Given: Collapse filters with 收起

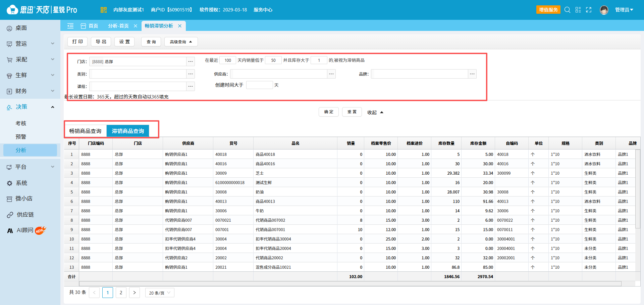Looking at the screenshot, I should click(x=375, y=112).
